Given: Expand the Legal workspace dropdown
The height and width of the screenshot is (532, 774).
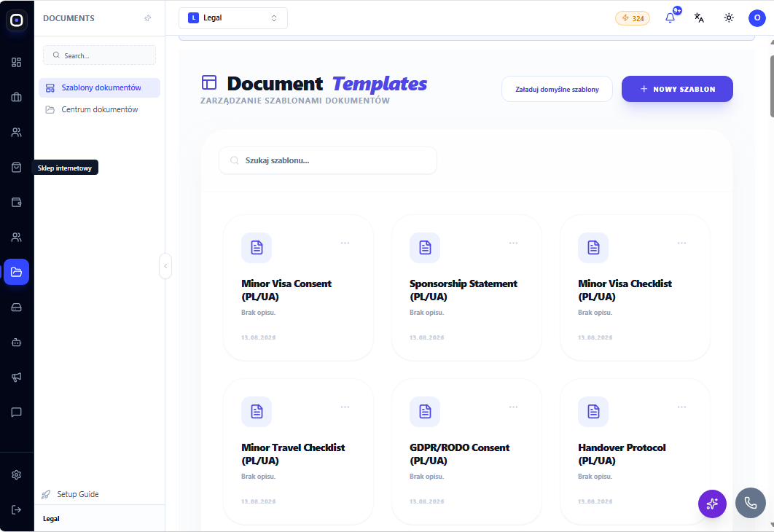Looking at the screenshot, I should (233, 18).
